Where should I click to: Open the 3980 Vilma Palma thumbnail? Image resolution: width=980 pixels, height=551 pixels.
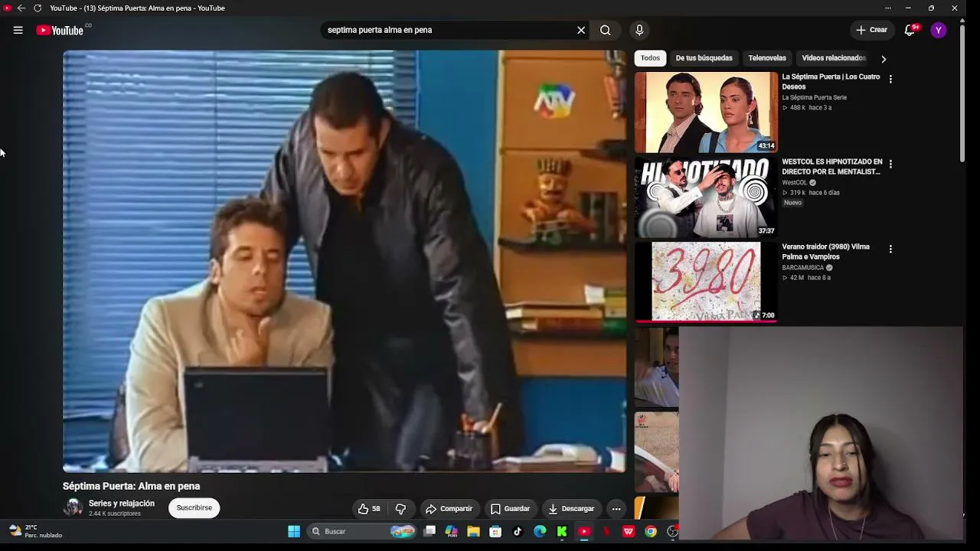tap(706, 282)
